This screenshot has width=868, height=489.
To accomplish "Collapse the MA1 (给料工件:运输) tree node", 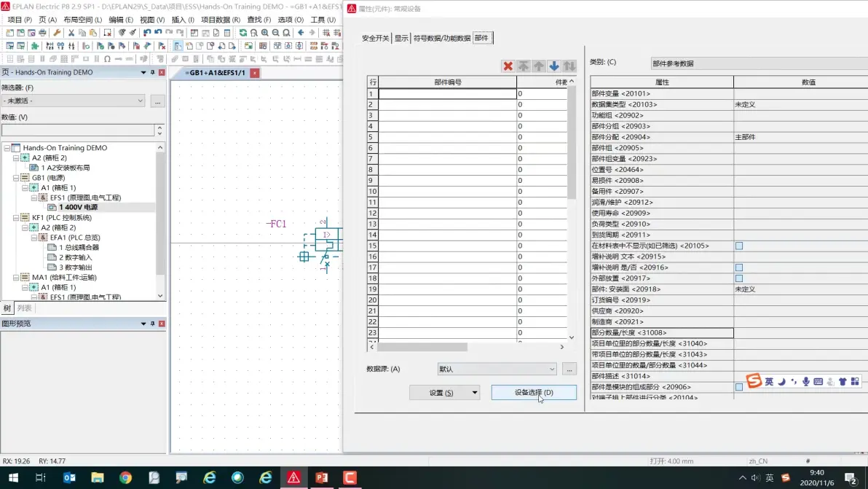I will point(16,278).
